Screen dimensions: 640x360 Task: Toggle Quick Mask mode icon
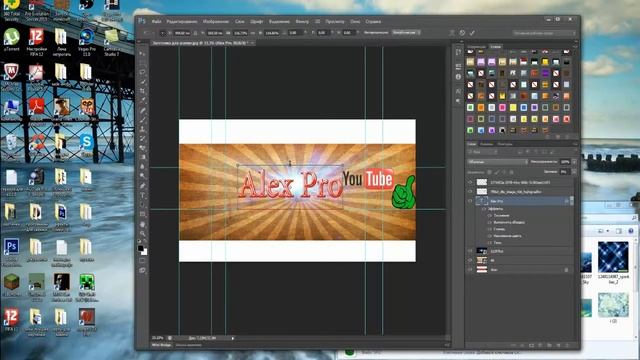coord(142,260)
